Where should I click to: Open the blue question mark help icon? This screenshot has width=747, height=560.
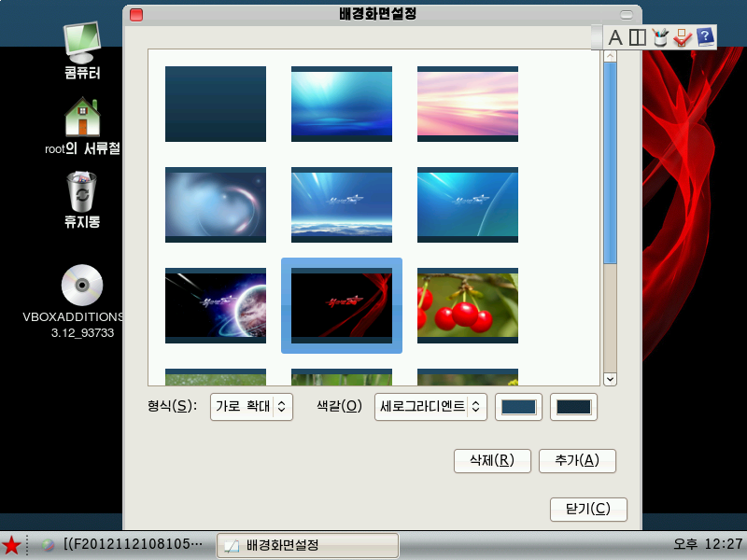[705, 37]
